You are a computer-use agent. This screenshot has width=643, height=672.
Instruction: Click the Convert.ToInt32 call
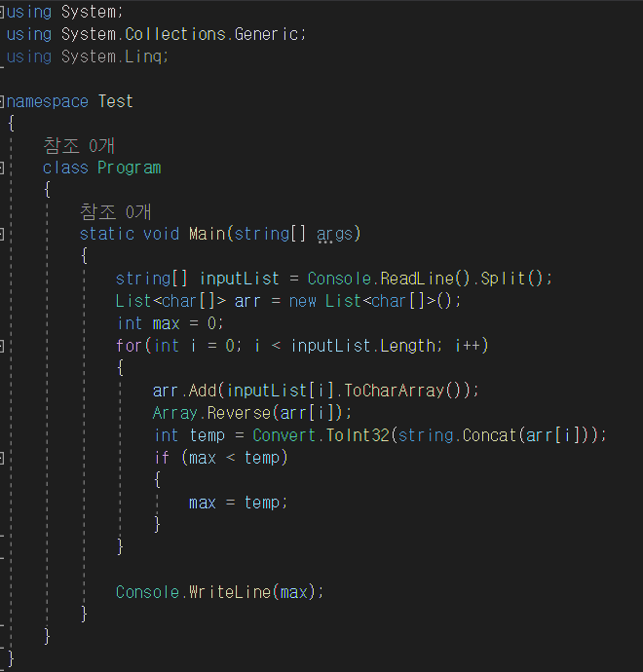pyautogui.click(x=321, y=435)
